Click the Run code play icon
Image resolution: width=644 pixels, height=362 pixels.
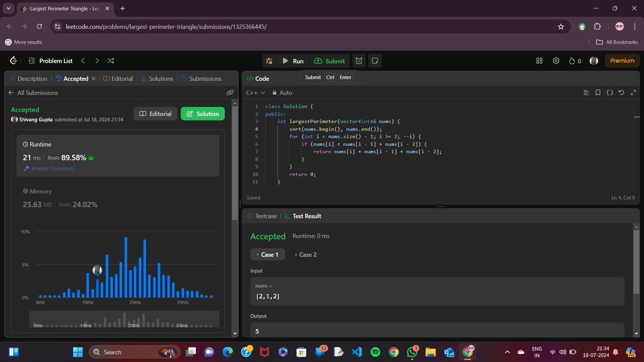(x=286, y=61)
